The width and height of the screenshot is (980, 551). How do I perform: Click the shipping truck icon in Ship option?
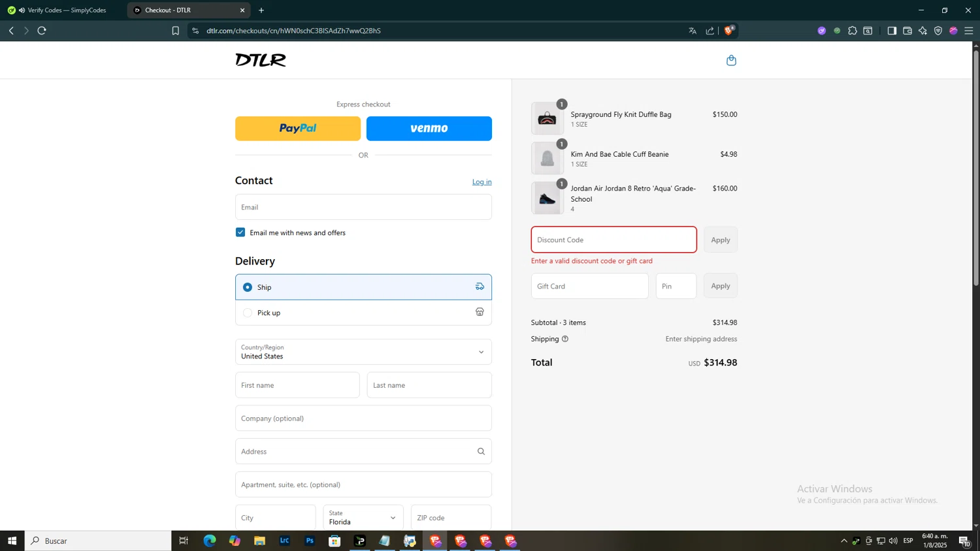[x=480, y=287]
